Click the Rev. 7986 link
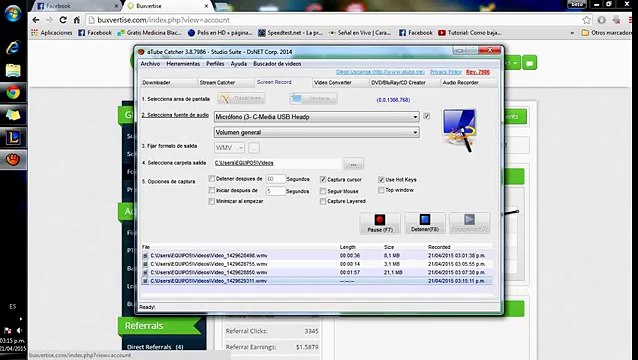 click(478, 72)
